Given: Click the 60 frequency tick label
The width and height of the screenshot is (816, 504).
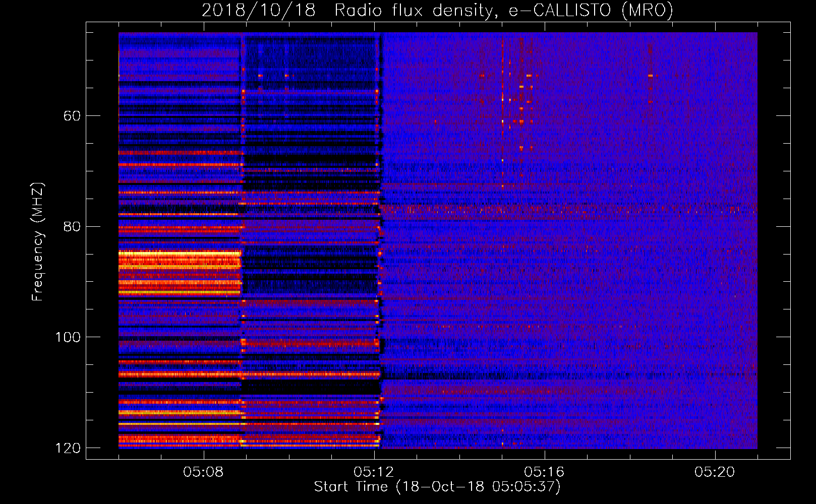Looking at the screenshot, I should (72, 116).
